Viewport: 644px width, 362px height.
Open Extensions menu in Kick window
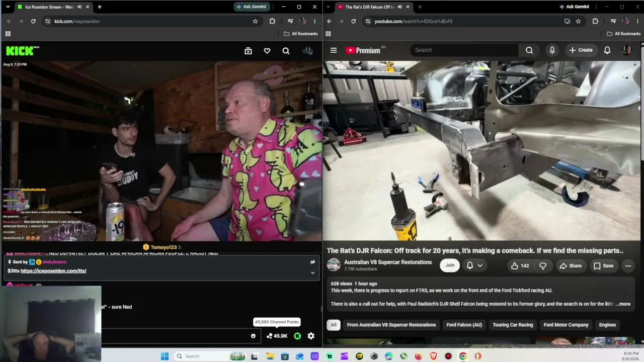[x=272, y=21]
